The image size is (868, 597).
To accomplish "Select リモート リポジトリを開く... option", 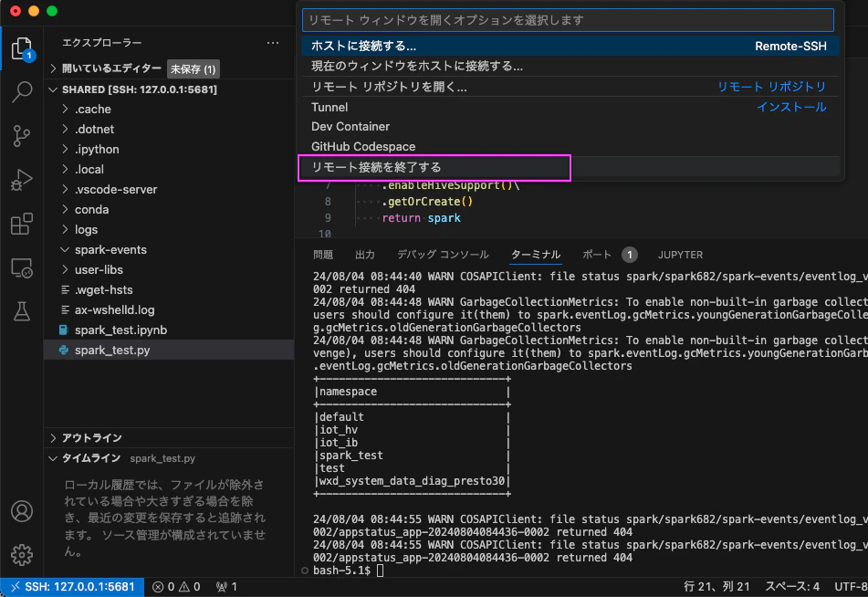I will coord(570,87).
